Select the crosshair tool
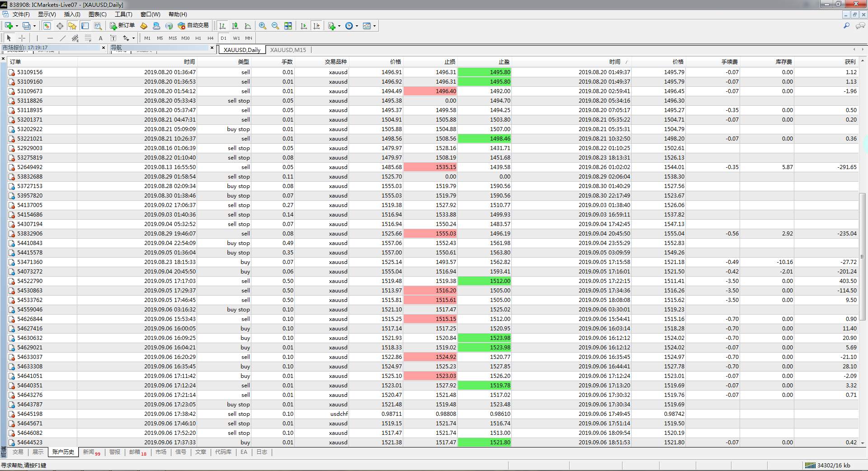The image size is (868, 471). pyautogui.click(x=22, y=38)
